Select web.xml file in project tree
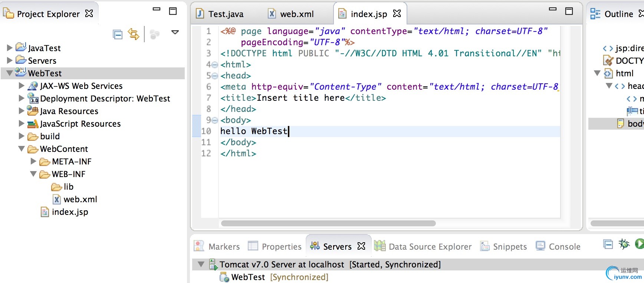This screenshot has width=644, height=283. 75,199
